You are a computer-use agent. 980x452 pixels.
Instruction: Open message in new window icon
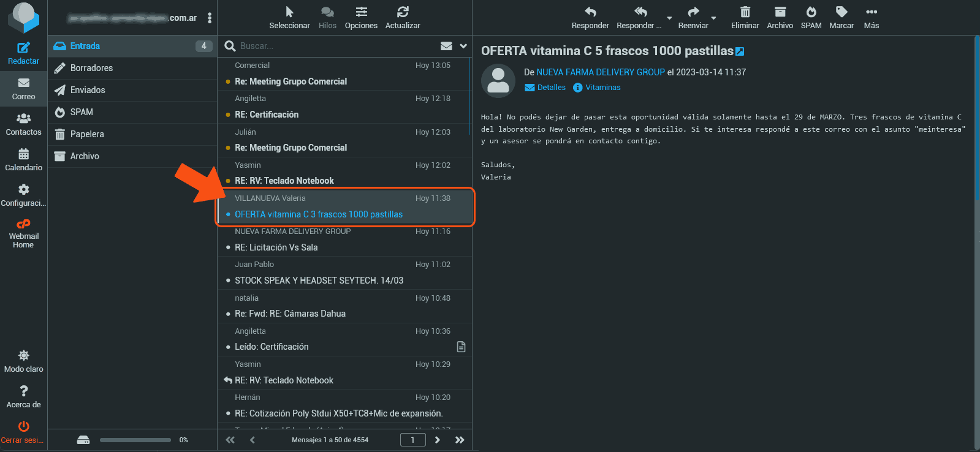pos(740,51)
